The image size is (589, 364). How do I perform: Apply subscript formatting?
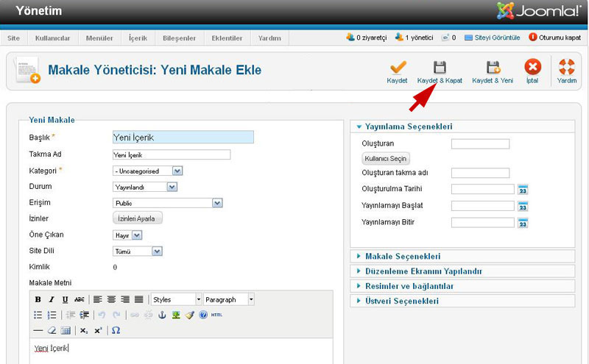[x=84, y=331]
